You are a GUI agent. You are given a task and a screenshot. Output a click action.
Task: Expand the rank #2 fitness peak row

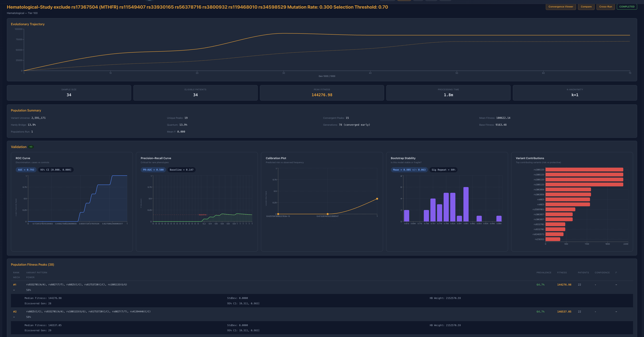tap(88, 312)
